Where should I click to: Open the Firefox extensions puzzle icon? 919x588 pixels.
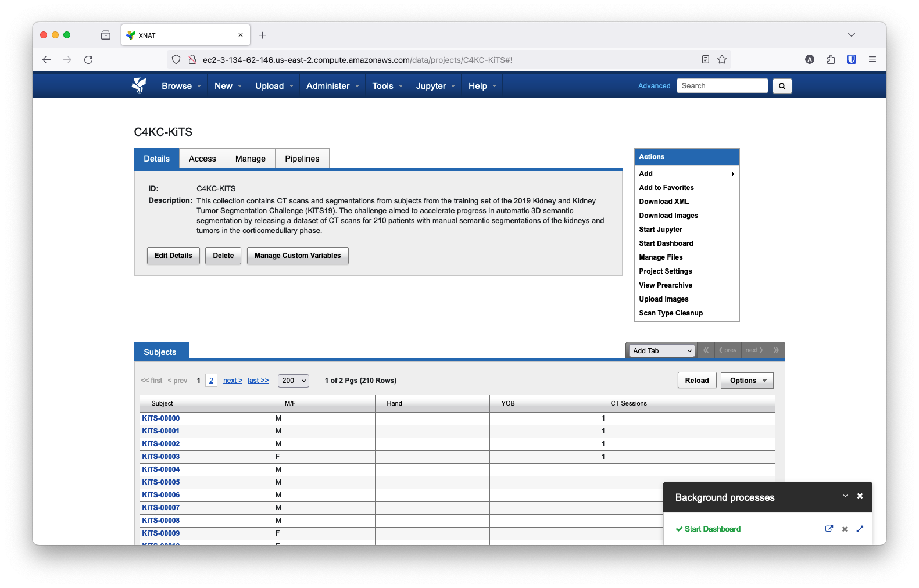(831, 59)
